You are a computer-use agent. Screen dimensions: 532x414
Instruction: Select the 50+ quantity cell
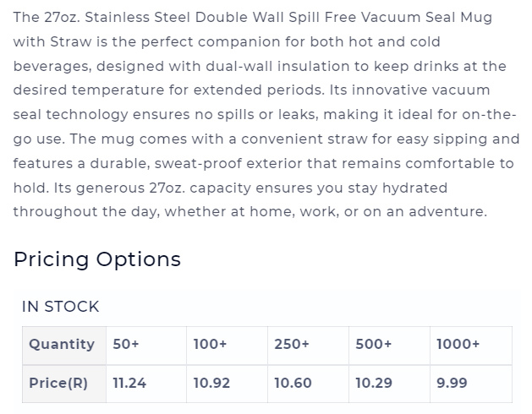[x=146, y=346]
